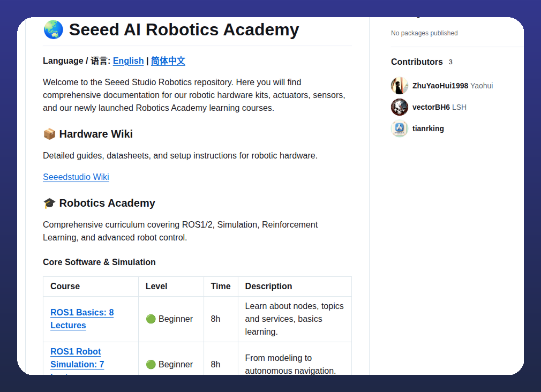Click 'Language / 语言:' label
The image size is (541, 392).
[x=77, y=61]
